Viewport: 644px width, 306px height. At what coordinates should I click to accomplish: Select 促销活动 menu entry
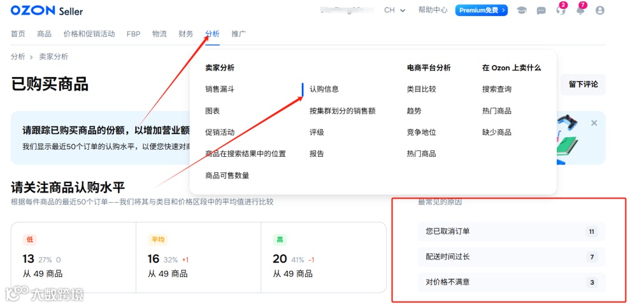(x=219, y=132)
